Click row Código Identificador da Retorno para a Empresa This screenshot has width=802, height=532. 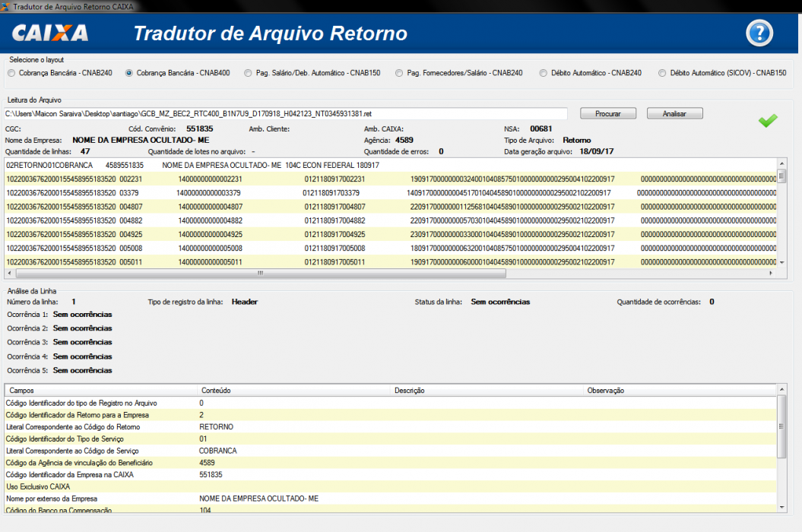pyautogui.click(x=391, y=415)
